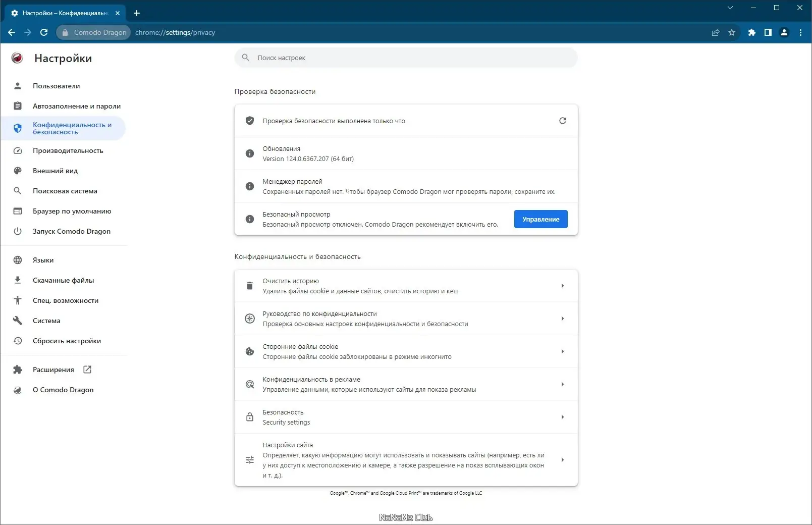Open the user profile icon
Image resolution: width=812 pixels, height=525 pixels.
click(784, 32)
